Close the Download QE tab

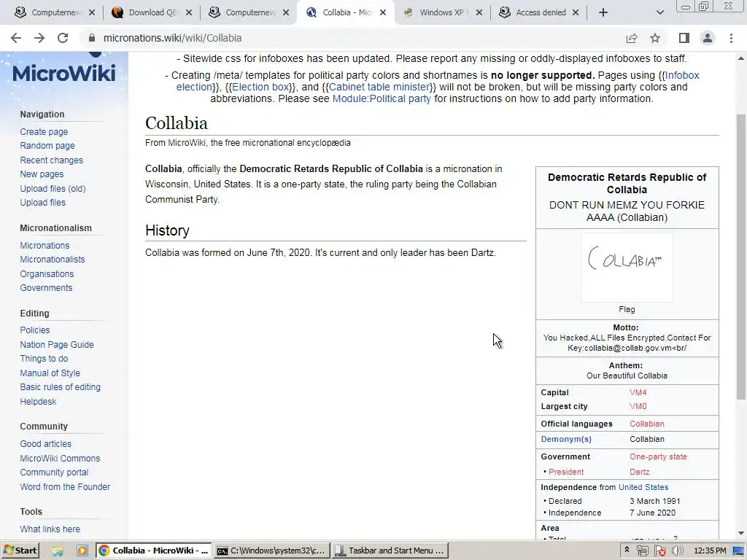[x=189, y=13]
